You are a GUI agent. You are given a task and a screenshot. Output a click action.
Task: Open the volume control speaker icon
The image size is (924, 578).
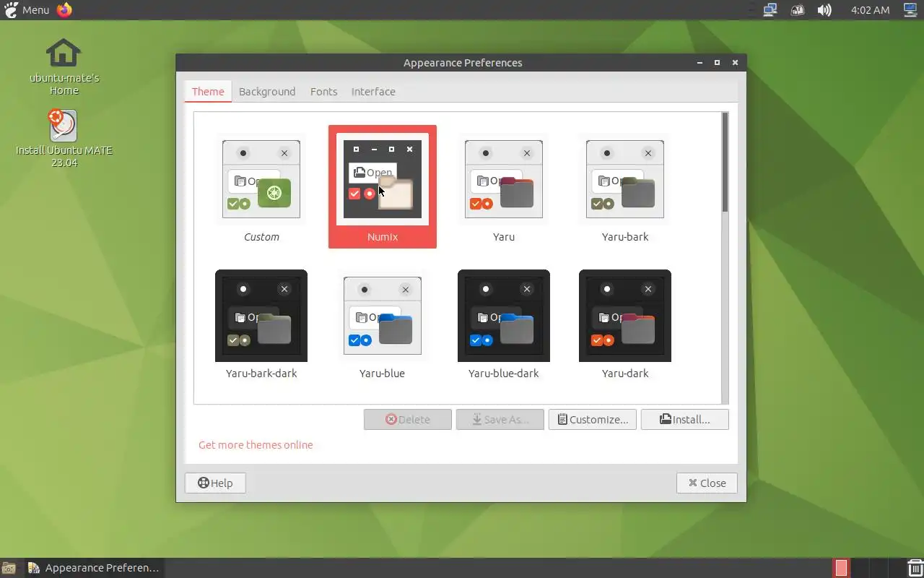(824, 10)
